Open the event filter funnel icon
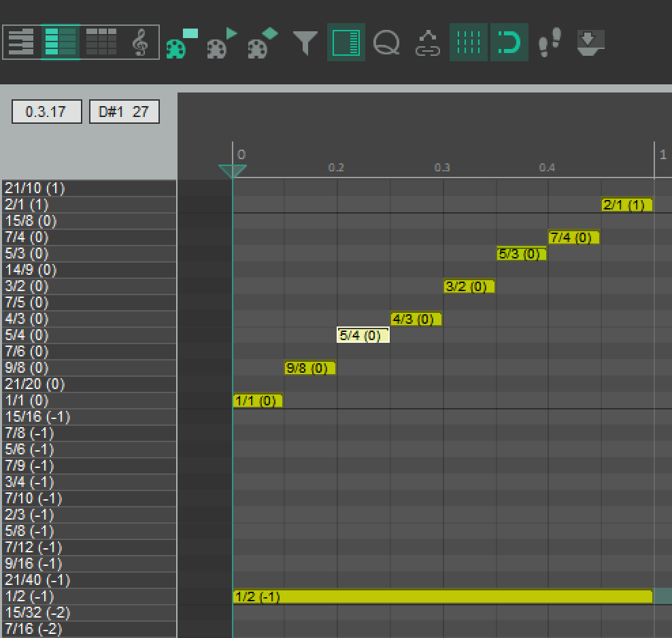Screen dimensions: 672x638 point(305,43)
